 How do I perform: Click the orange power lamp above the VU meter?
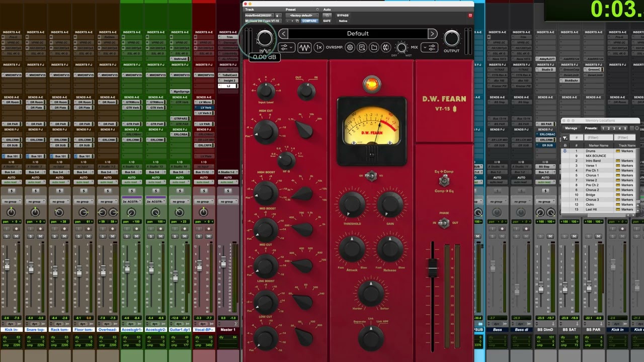tap(371, 84)
